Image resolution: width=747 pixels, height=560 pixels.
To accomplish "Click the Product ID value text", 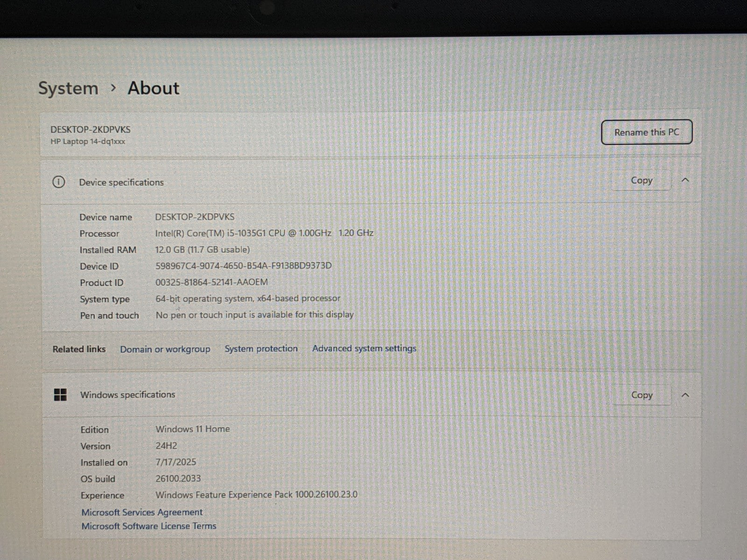I will coord(211,282).
